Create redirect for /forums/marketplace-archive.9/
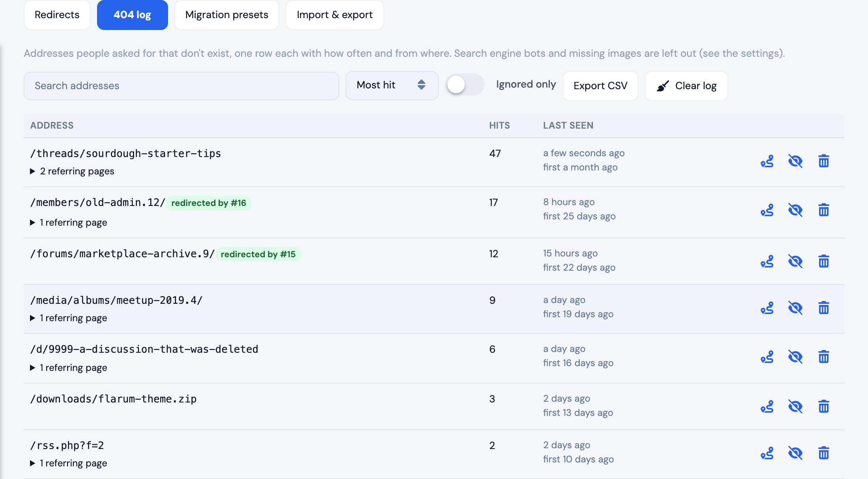 (x=767, y=262)
